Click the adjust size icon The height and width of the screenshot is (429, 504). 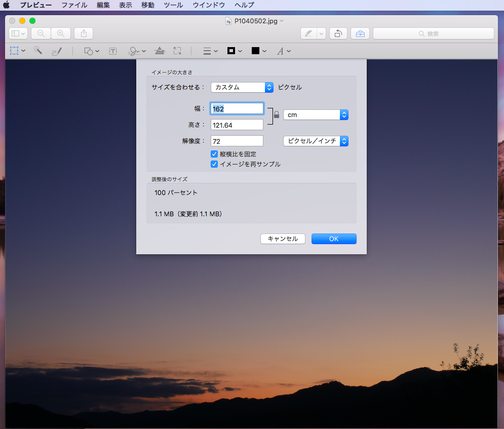tap(177, 51)
